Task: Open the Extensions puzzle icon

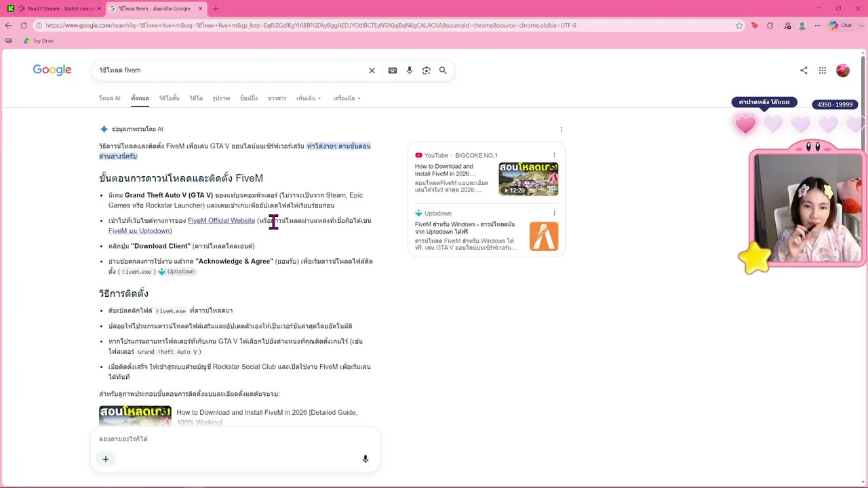Action: (770, 26)
